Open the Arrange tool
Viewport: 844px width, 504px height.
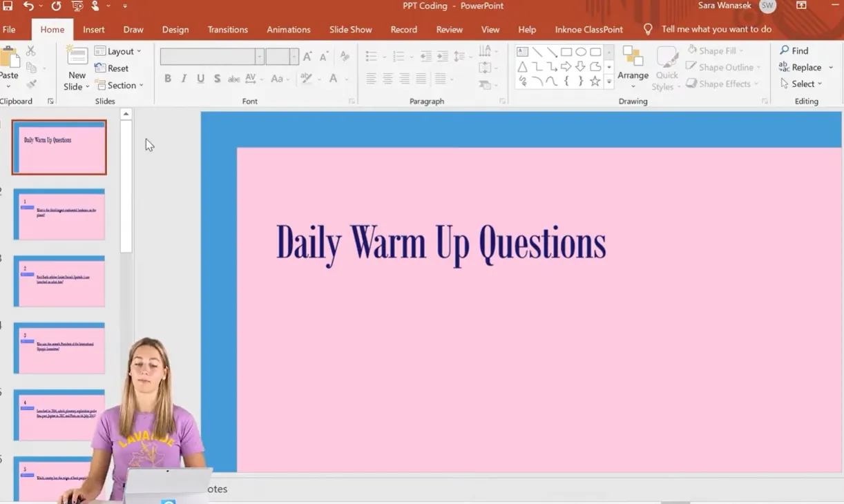(633, 66)
